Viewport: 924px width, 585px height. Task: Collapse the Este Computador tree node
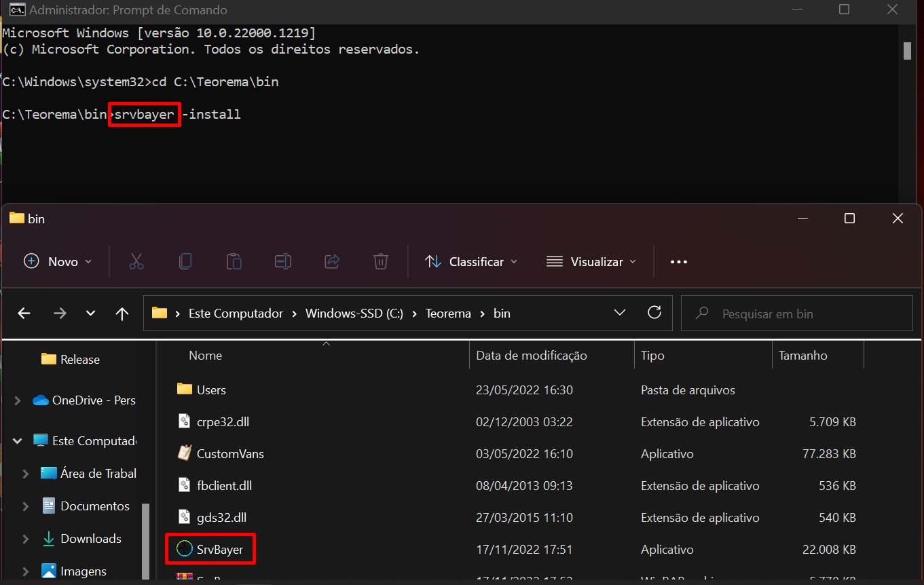pyautogui.click(x=18, y=441)
